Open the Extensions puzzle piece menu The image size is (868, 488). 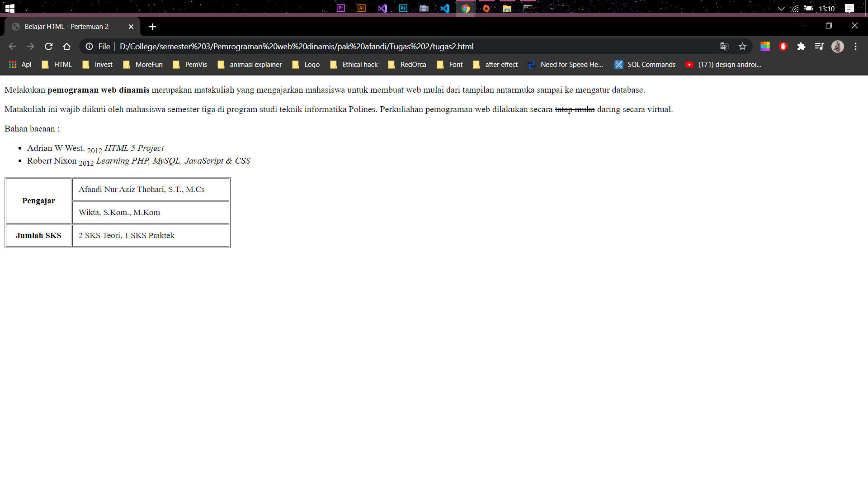pos(801,47)
